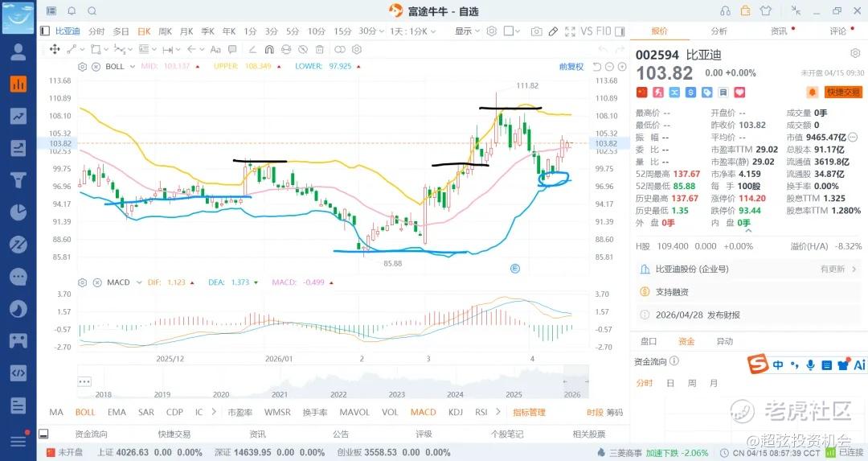868x461 pixels.
Task: Toggle the MACD sub-chart indicator
Action: 423,412
